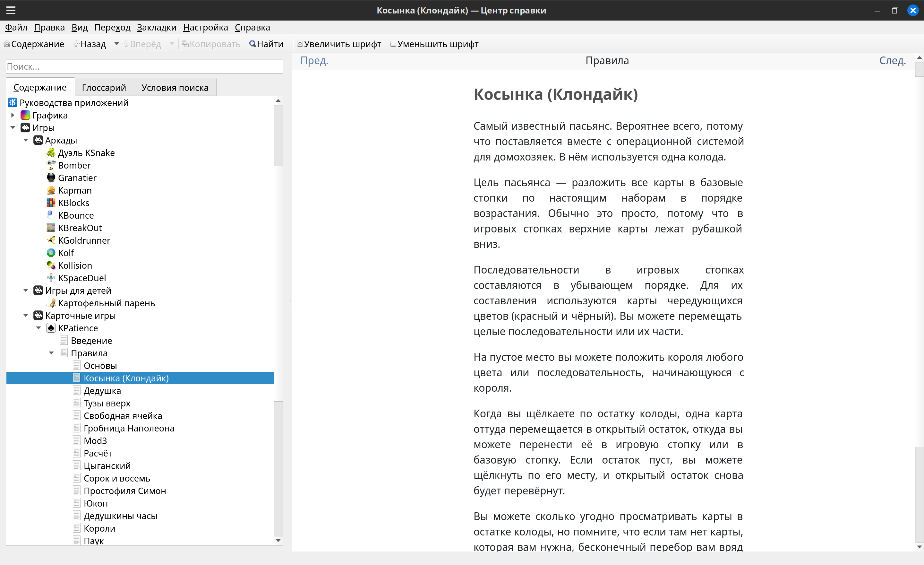
Task: Click the Bomber game icon
Action: pos(51,165)
